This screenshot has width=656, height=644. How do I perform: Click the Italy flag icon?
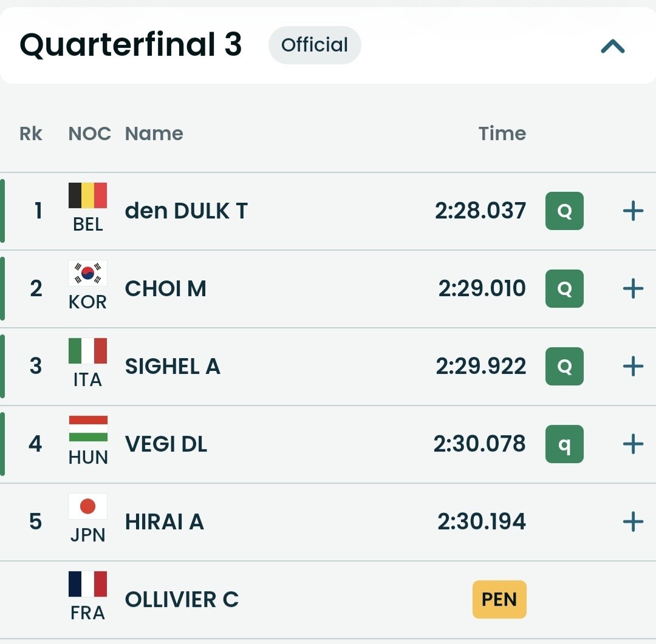[87, 351]
